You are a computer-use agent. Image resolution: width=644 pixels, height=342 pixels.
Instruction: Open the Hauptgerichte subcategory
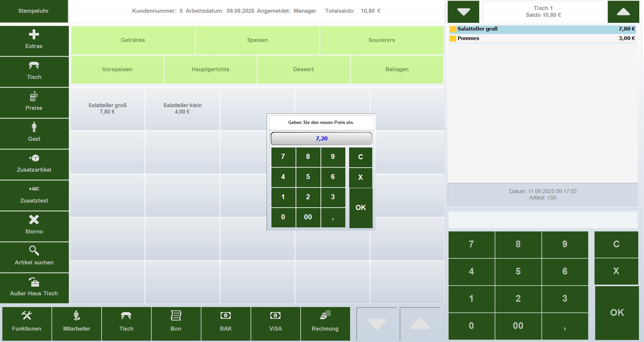(x=211, y=69)
